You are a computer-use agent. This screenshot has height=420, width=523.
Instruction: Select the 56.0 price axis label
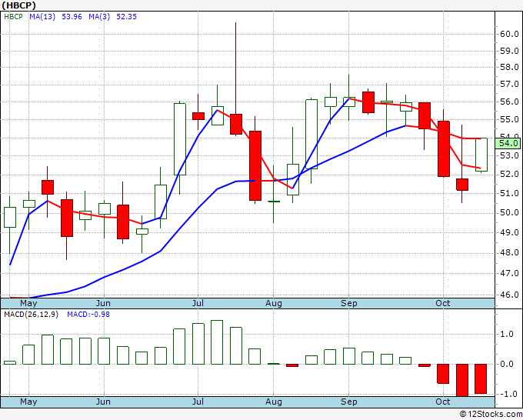tap(509, 102)
